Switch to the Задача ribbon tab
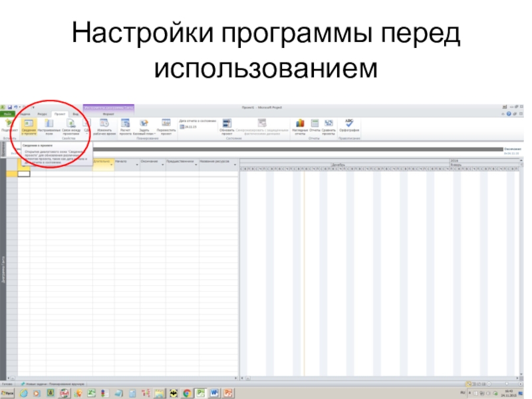The width and height of the screenshot is (532, 399). coord(25,114)
